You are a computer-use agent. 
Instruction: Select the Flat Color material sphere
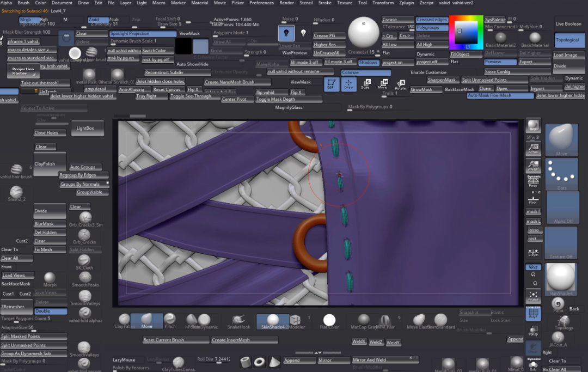point(329,321)
